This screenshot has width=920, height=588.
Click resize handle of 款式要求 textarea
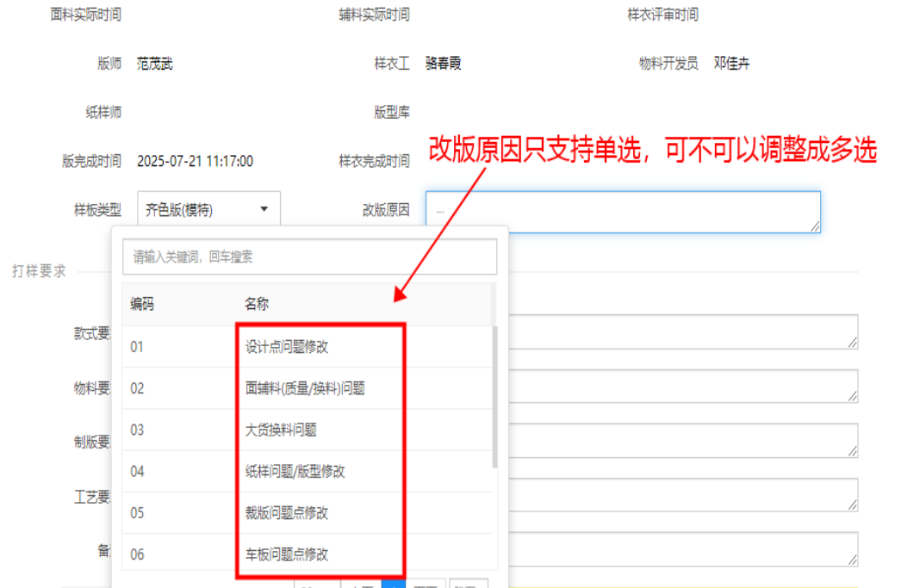click(852, 343)
